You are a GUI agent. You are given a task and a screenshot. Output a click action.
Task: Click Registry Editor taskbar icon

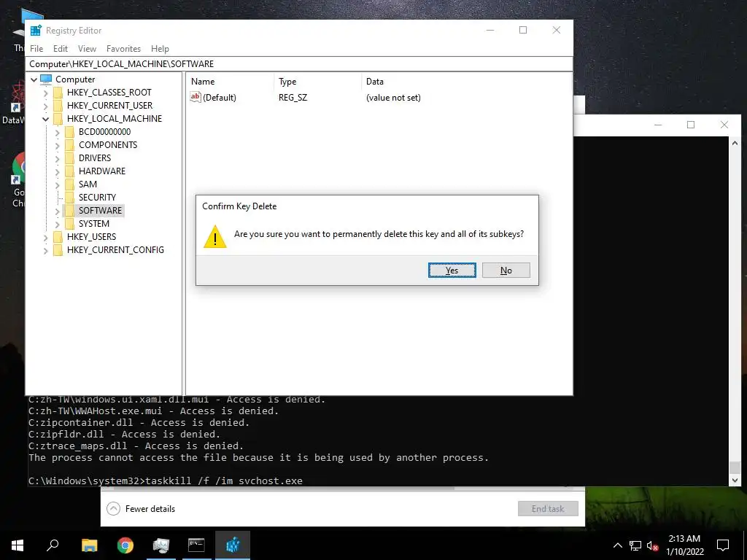point(233,545)
